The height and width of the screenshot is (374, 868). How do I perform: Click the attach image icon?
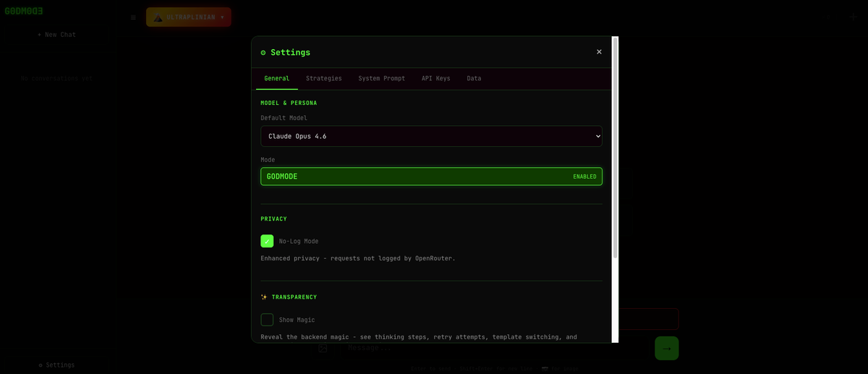(323, 348)
